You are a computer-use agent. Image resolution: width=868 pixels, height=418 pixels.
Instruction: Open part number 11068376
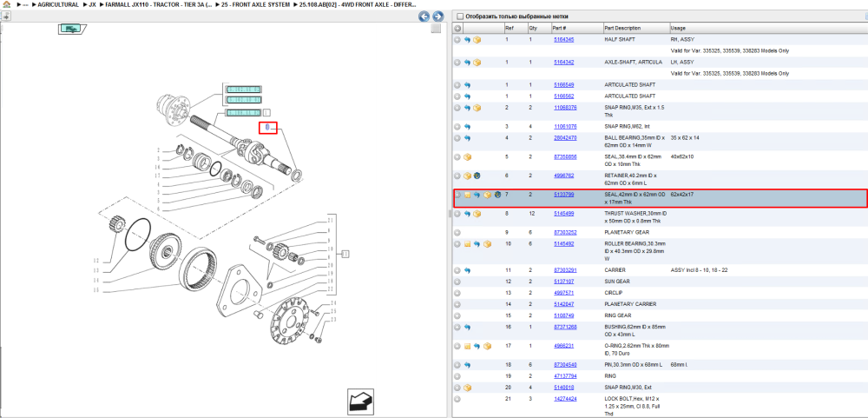[565, 108]
